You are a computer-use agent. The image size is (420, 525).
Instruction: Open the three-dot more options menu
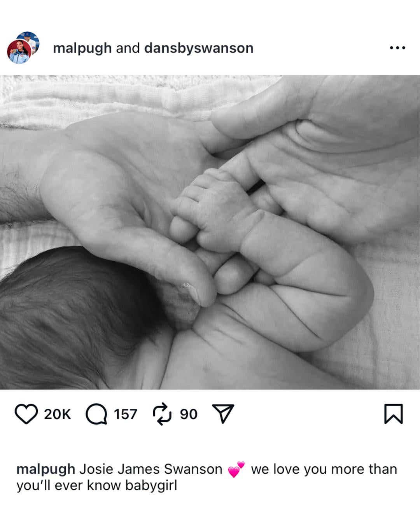(x=397, y=48)
